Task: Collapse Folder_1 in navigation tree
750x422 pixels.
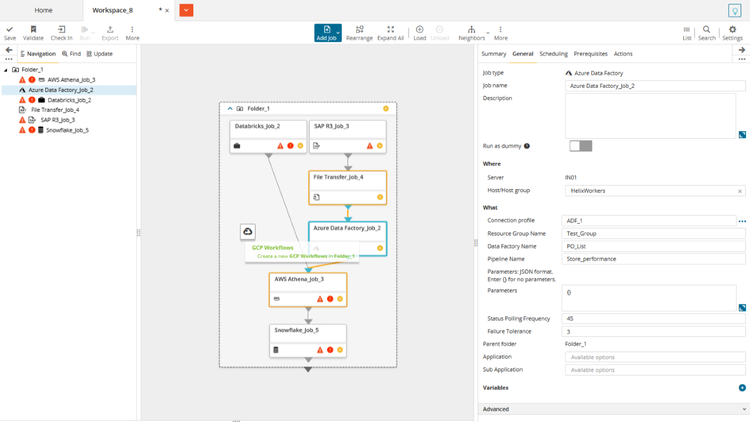Action: (x=6, y=70)
